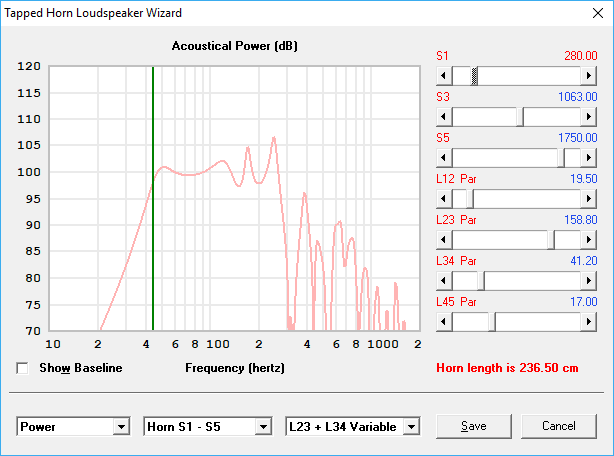Image resolution: width=614 pixels, height=456 pixels.
Task: Enable the Show Baseline checkbox
Action: point(22,368)
